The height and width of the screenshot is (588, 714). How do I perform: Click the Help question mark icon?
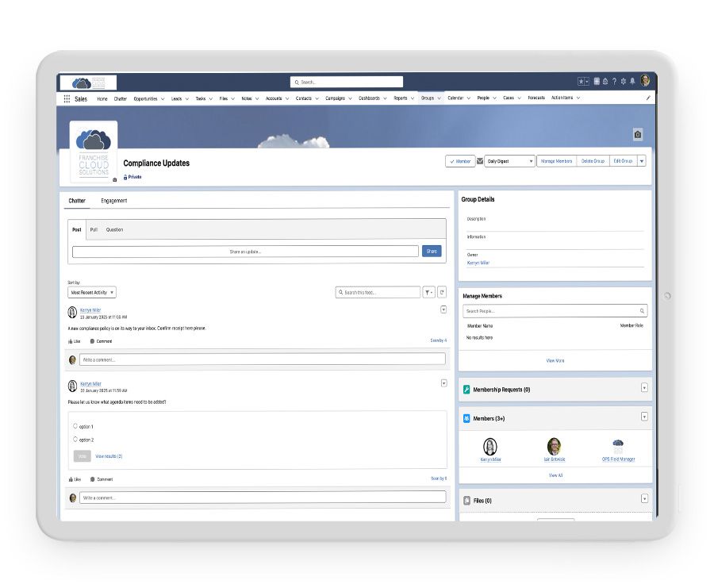click(613, 81)
